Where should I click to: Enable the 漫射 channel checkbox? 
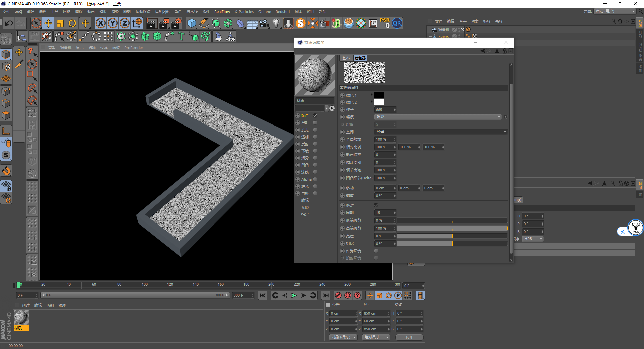coord(315,123)
